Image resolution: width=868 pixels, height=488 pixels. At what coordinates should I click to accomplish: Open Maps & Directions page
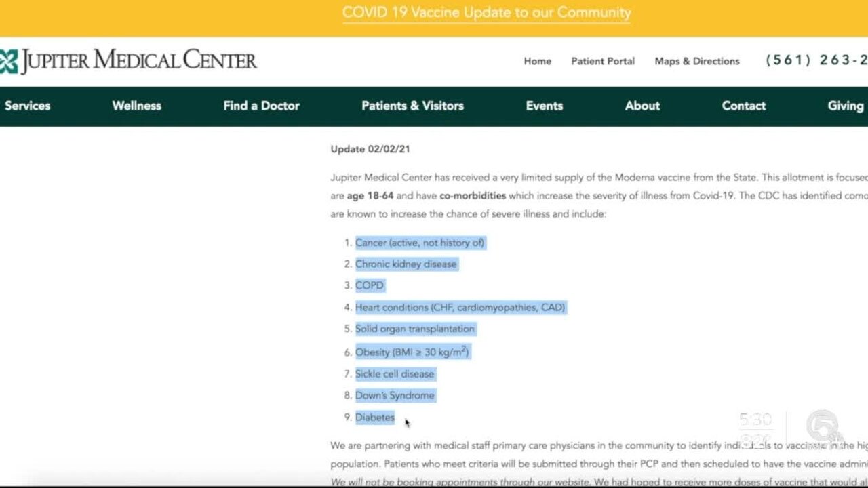point(696,61)
